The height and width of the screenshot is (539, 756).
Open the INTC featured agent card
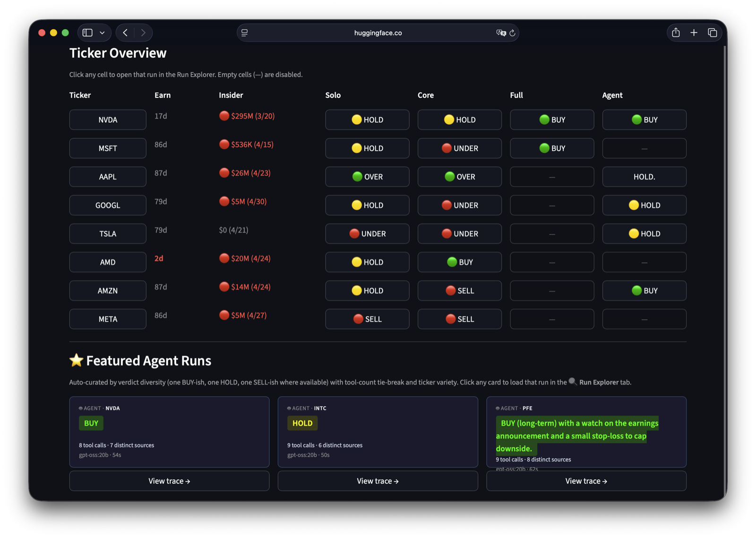378,432
